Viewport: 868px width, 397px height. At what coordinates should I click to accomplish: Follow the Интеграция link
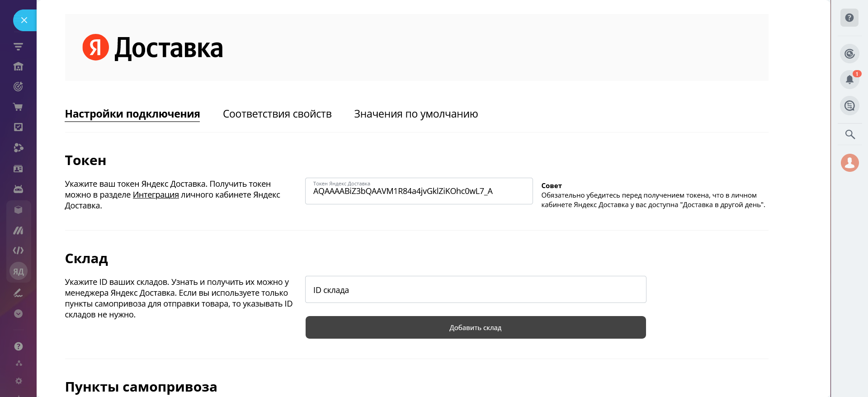[156, 195]
